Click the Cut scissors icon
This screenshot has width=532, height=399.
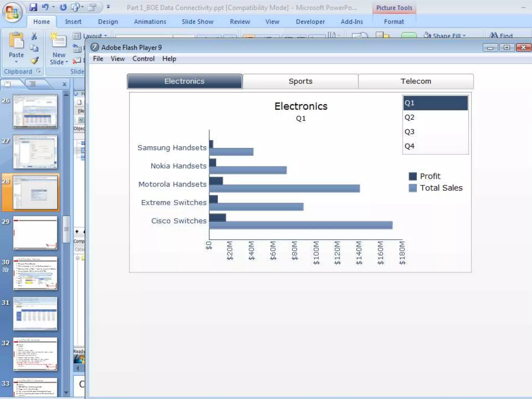(34, 36)
